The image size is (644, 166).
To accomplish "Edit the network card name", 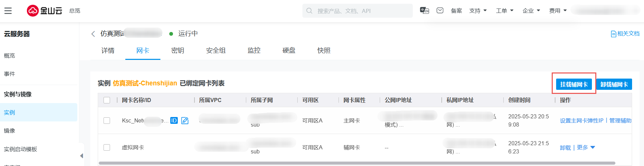I will 185,120.
